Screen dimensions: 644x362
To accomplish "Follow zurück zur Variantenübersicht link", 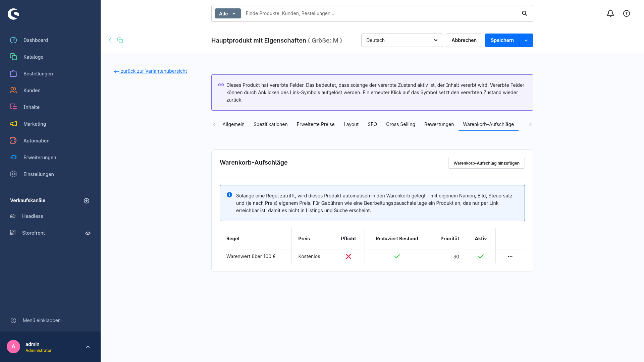I will (x=151, y=71).
